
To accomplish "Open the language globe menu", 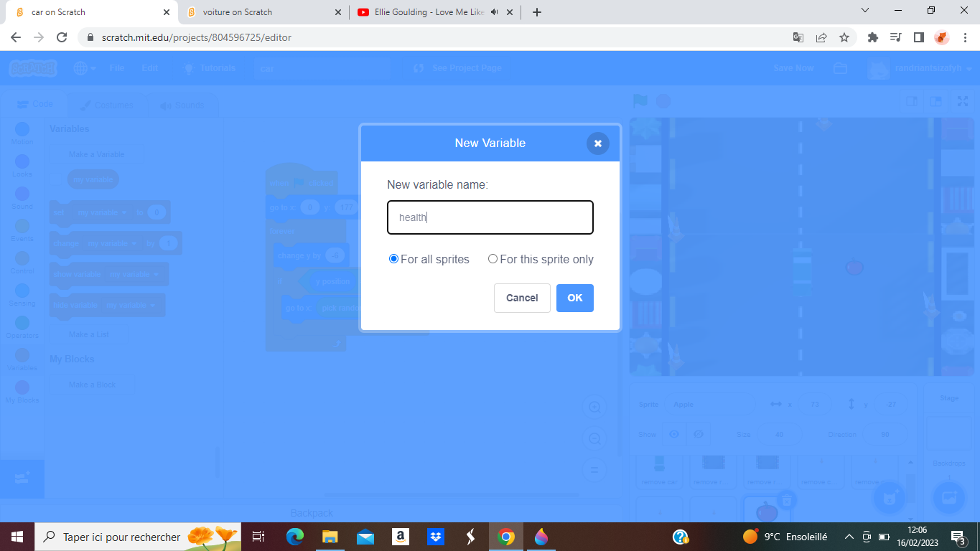I will click(85, 68).
